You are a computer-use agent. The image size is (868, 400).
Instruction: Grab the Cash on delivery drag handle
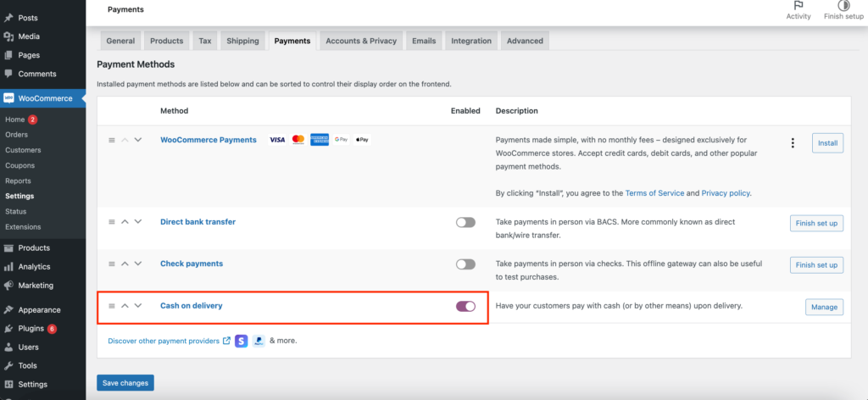tap(111, 306)
